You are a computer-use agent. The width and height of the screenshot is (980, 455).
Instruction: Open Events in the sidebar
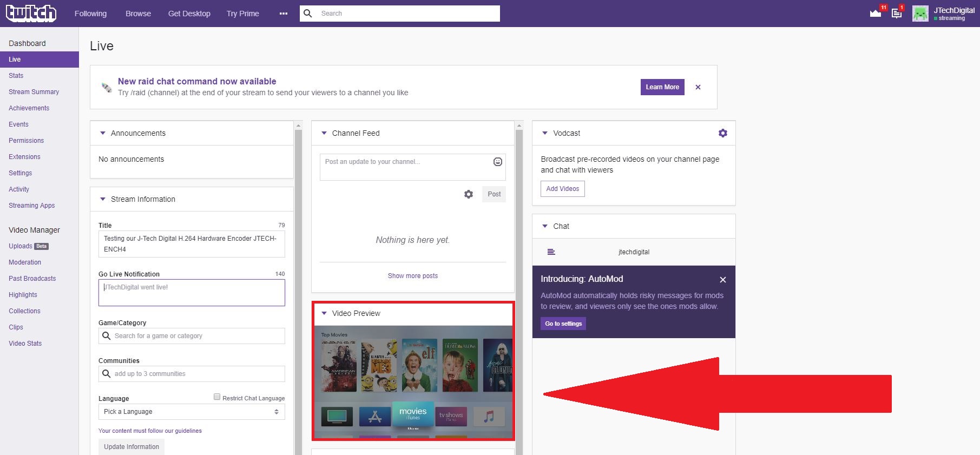tap(19, 124)
